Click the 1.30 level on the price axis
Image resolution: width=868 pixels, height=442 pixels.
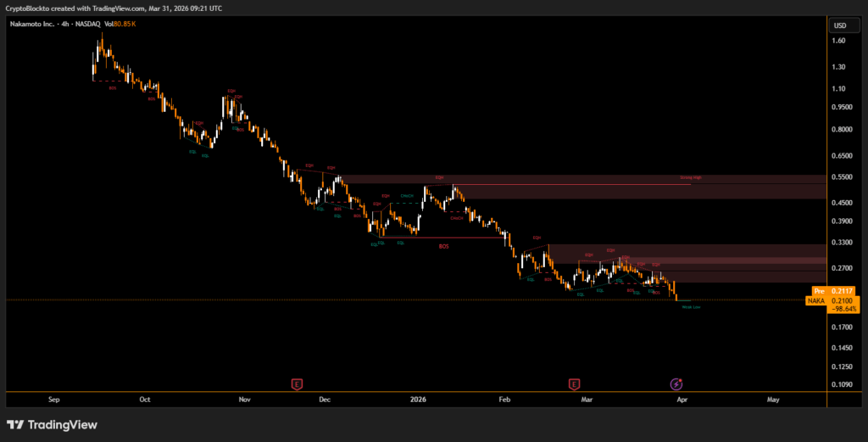coord(839,67)
